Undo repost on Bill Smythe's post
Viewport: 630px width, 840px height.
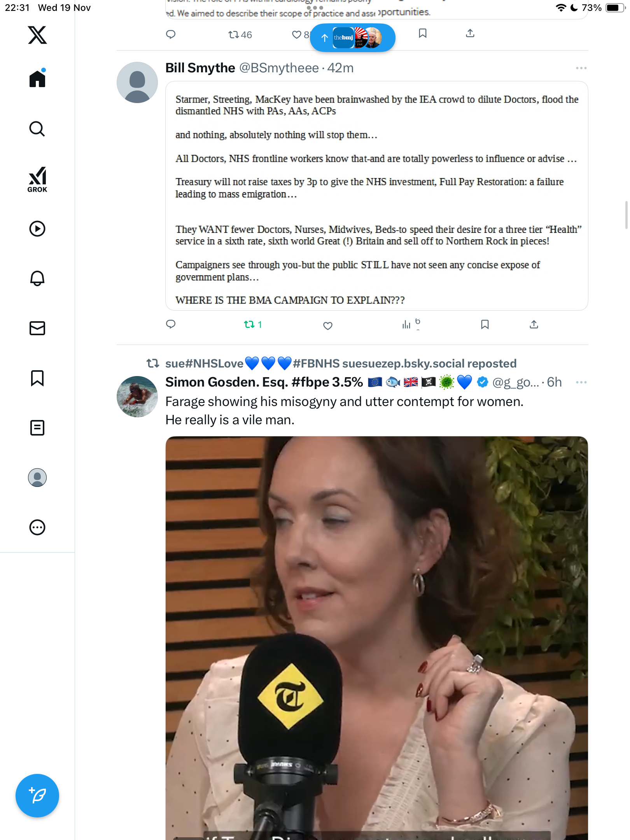pyautogui.click(x=249, y=324)
